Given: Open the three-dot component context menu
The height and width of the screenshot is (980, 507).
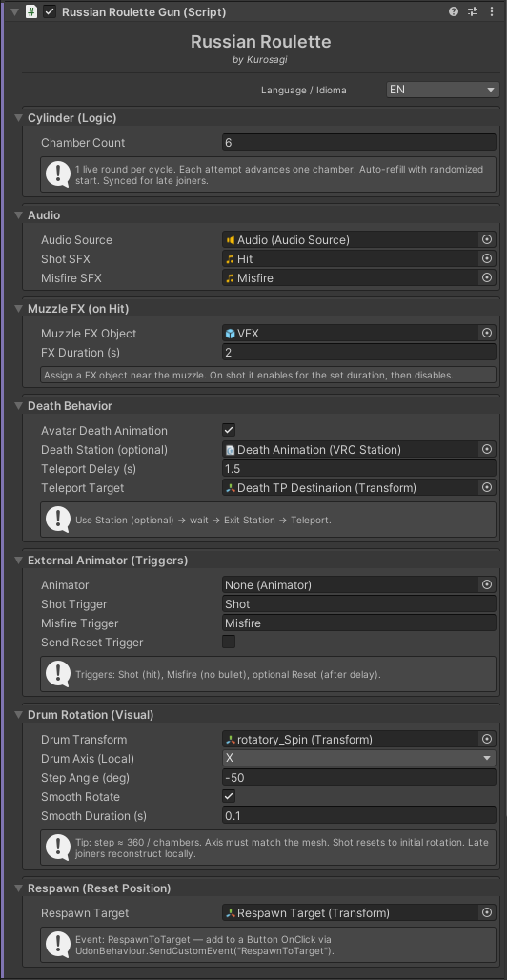Looking at the screenshot, I should click(492, 11).
